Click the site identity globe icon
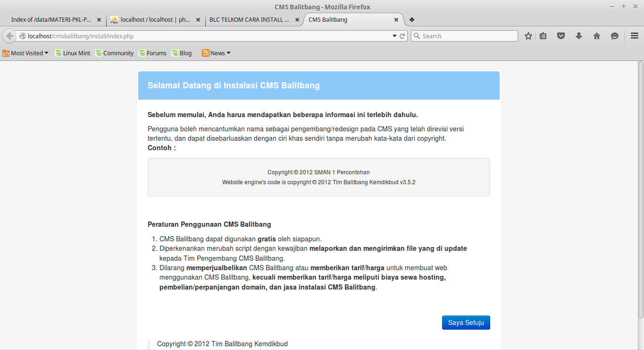This screenshot has width=644, height=350. click(x=22, y=36)
